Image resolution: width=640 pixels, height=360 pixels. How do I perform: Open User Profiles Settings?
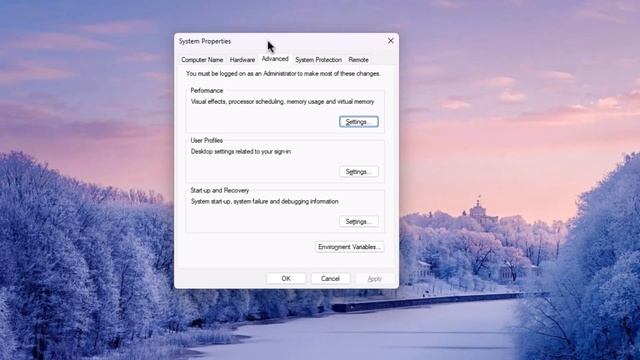(x=359, y=172)
